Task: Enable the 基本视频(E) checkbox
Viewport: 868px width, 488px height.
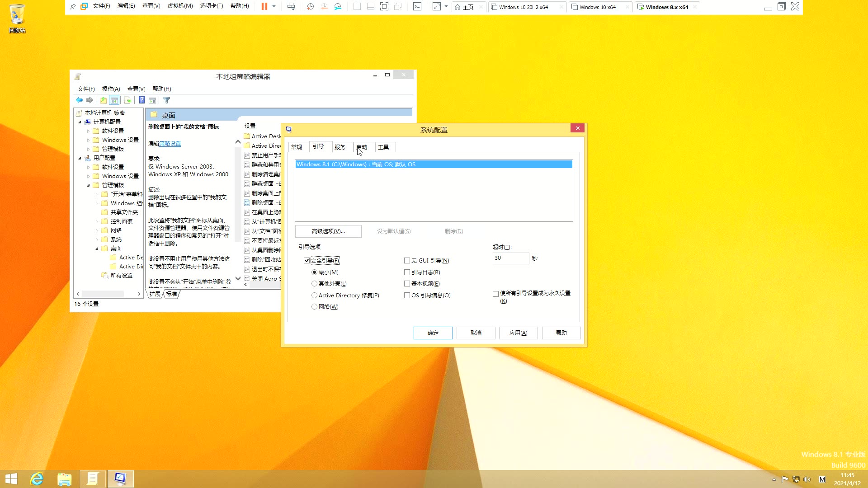Action: coord(407,284)
